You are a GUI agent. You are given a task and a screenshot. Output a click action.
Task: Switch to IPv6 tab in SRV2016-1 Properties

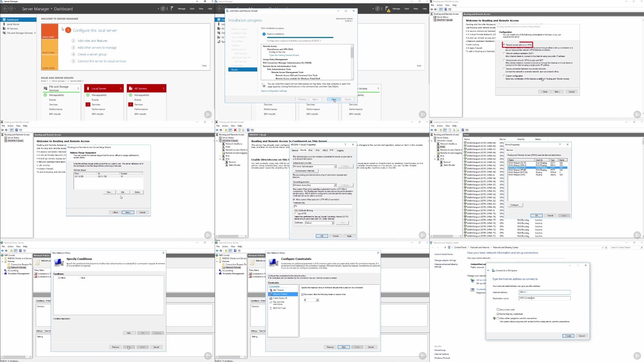tap(317, 150)
